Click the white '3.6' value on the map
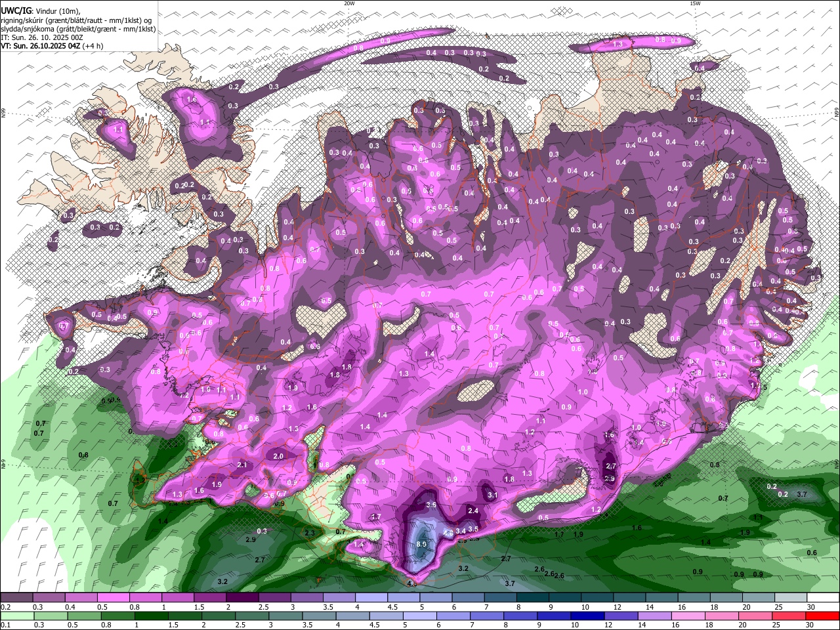This screenshot has width=840, height=630. pos(431,505)
